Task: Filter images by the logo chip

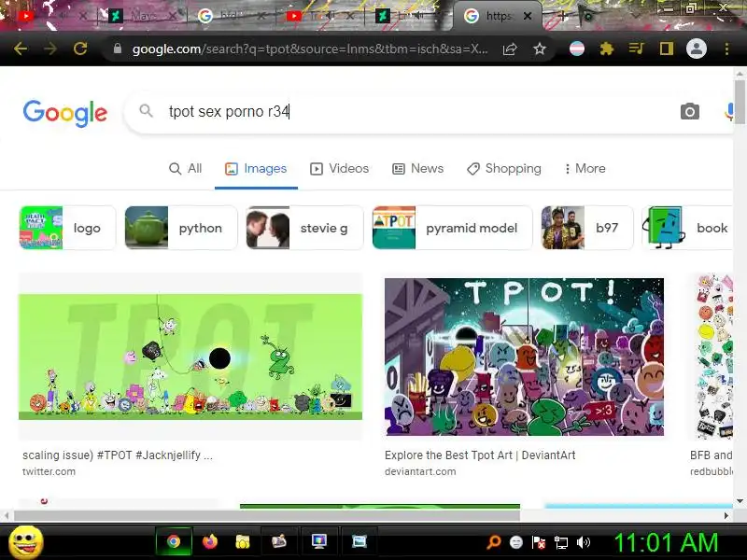Action: click(67, 228)
